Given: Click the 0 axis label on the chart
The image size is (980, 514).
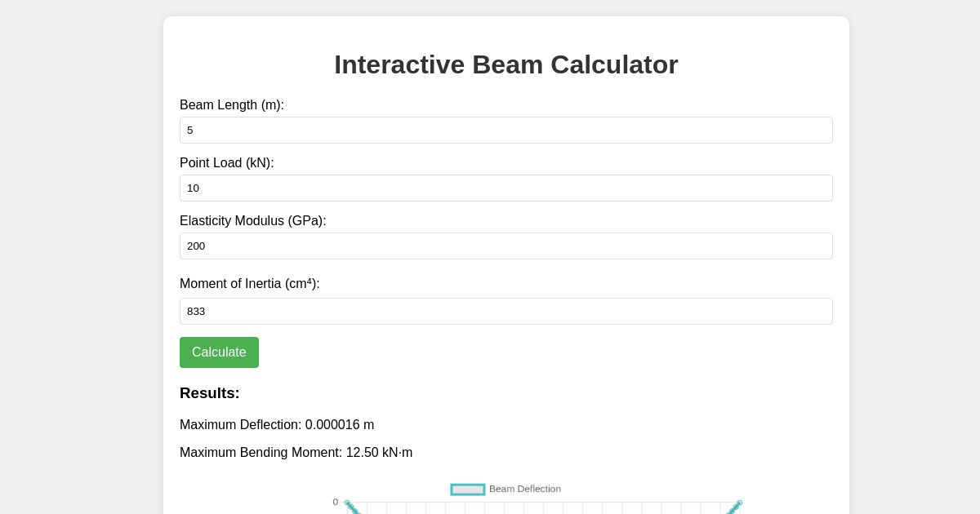Looking at the screenshot, I should click(336, 502).
